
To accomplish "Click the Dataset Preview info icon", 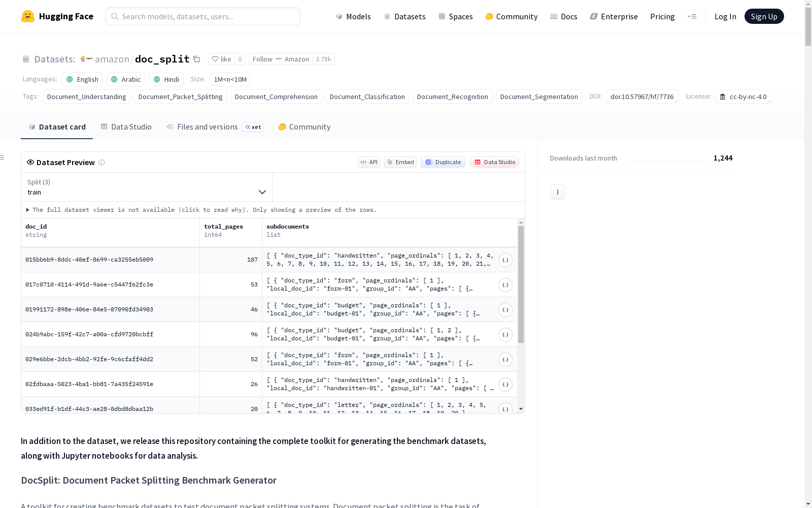I will coord(101,163).
